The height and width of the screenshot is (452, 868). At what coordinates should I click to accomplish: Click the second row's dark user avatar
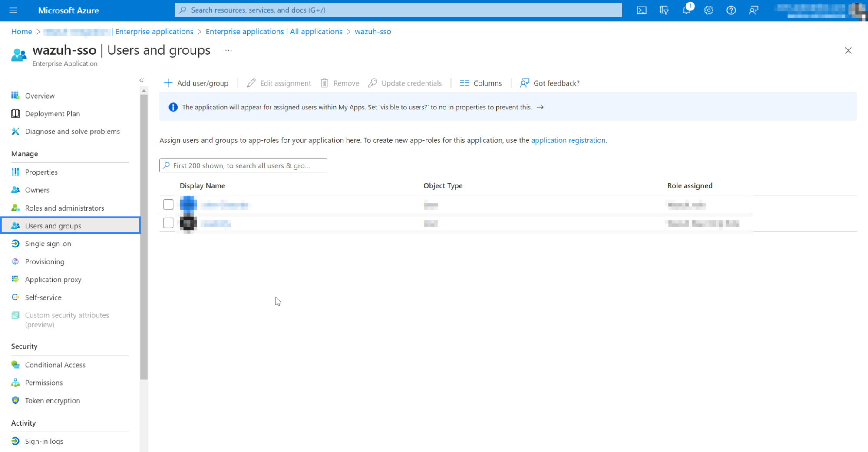click(188, 223)
